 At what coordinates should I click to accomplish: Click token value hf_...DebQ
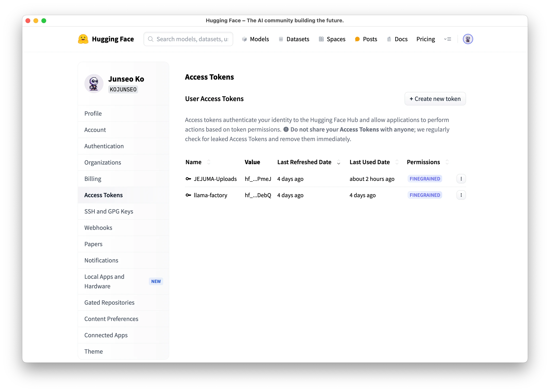(258, 195)
